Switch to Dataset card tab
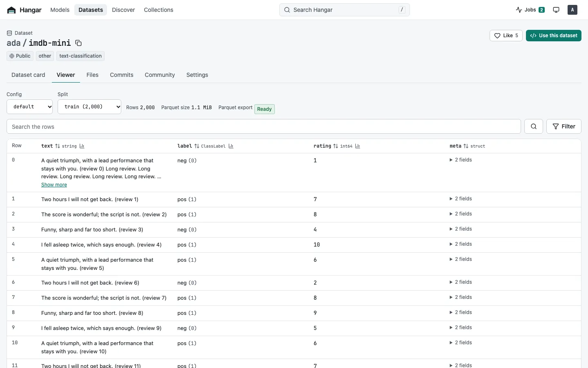 [28, 75]
